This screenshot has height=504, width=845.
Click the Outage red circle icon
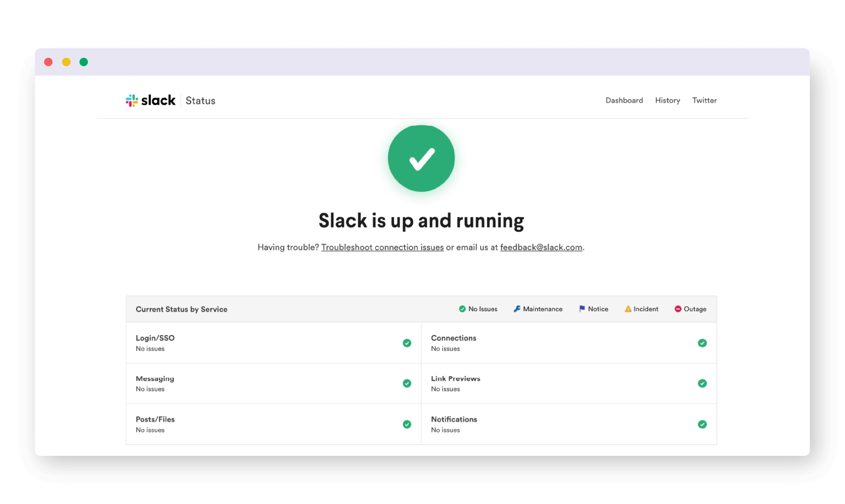[678, 309]
